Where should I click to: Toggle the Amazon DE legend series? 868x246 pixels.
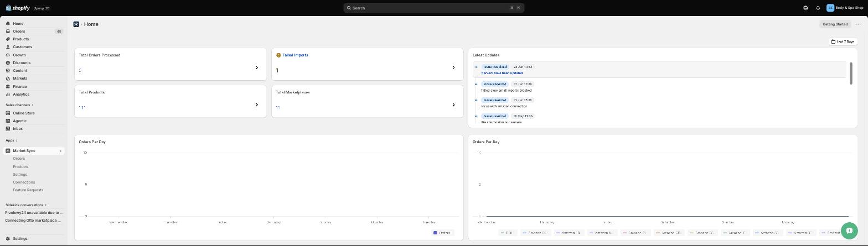[535, 233]
